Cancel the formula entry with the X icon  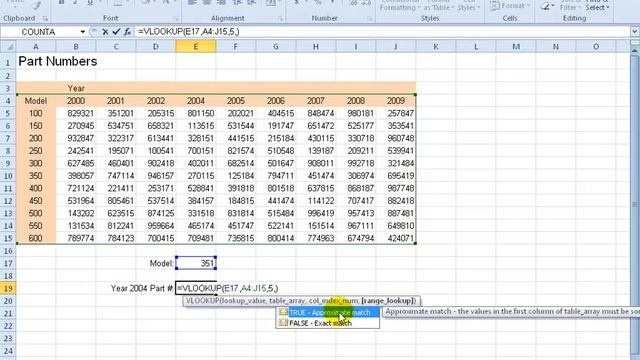click(x=105, y=32)
